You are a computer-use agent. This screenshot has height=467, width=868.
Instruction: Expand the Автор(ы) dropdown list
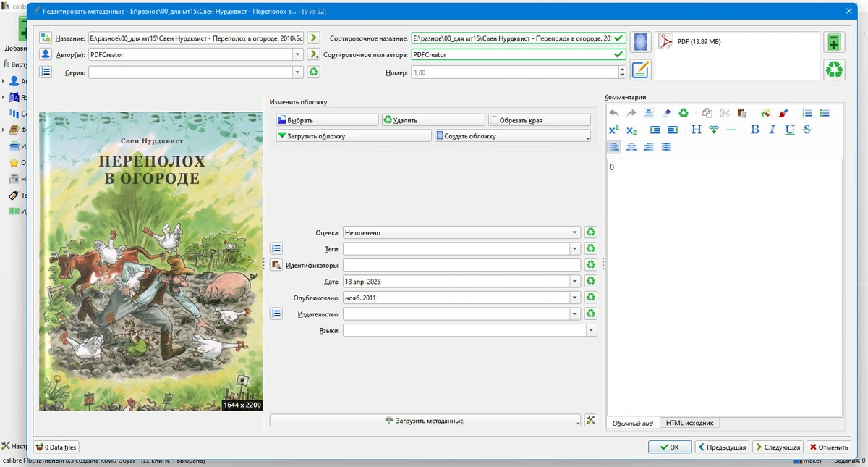(x=297, y=54)
